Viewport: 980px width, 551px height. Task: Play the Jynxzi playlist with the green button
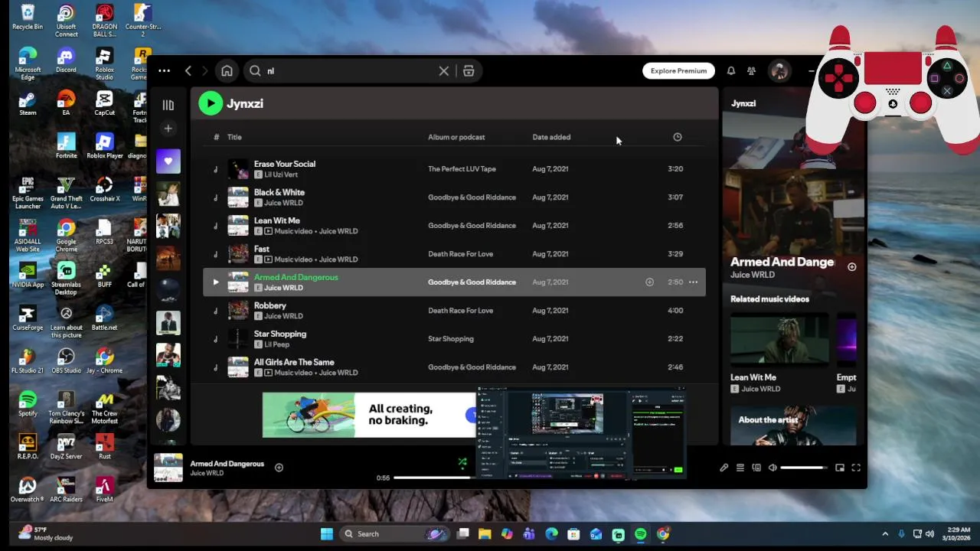211,103
